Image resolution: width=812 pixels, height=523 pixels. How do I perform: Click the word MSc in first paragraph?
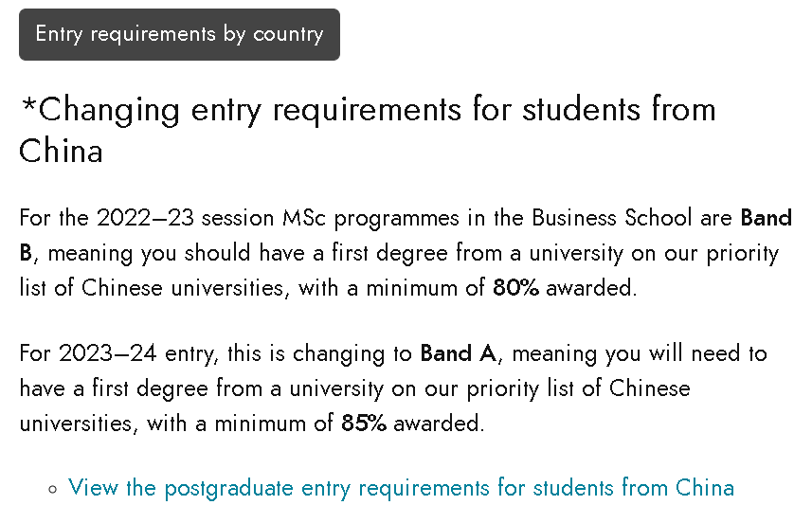[304, 218]
